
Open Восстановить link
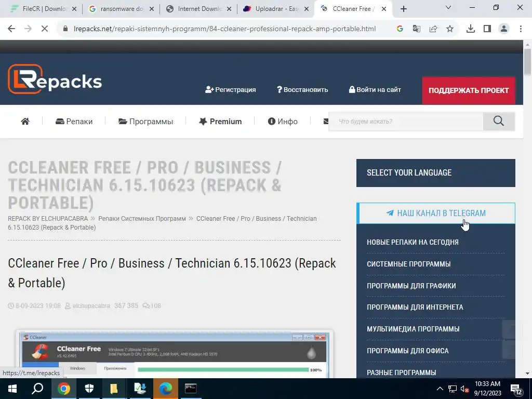pyautogui.click(x=302, y=89)
